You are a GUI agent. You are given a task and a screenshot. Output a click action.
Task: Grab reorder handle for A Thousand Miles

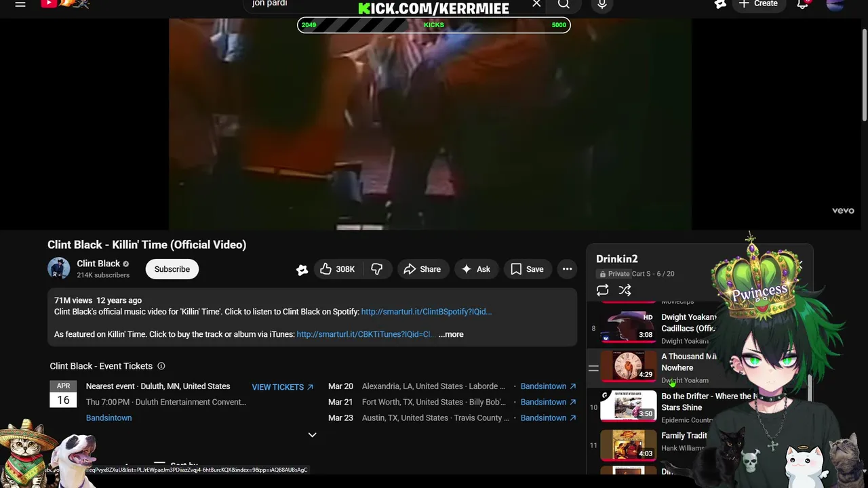pos(593,368)
